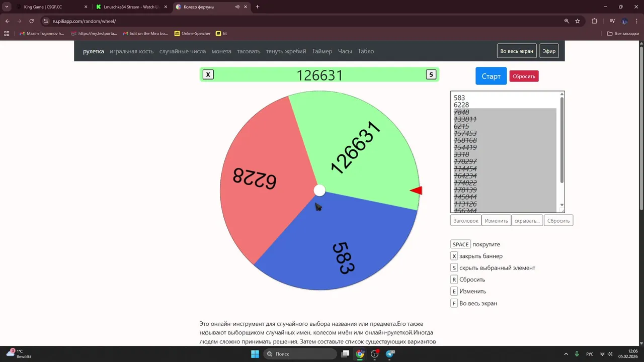The height and width of the screenshot is (362, 644).
Task: Open the Chrome profile avatar
Action: pyautogui.click(x=625, y=21)
